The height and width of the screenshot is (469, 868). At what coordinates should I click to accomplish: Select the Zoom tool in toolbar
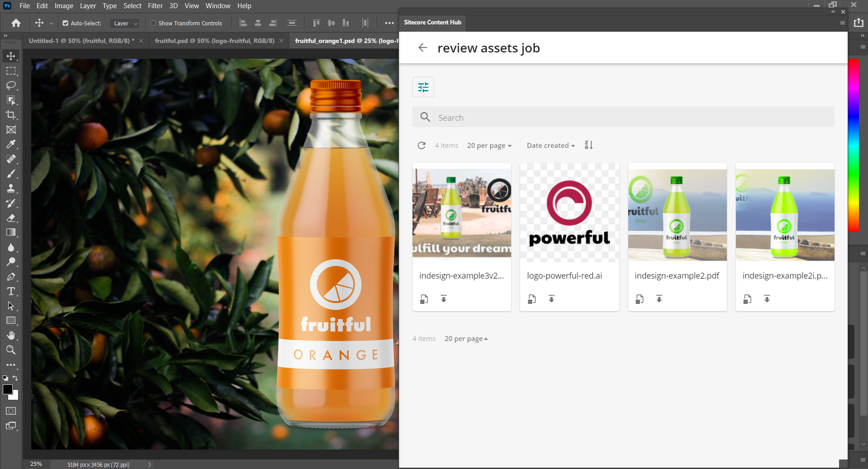point(11,350)
